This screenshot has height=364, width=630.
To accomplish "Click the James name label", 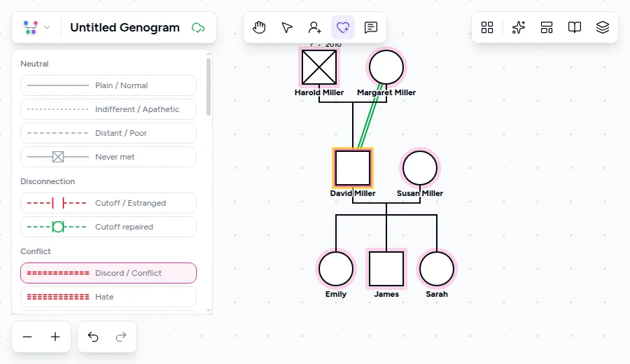I will 386,294.
